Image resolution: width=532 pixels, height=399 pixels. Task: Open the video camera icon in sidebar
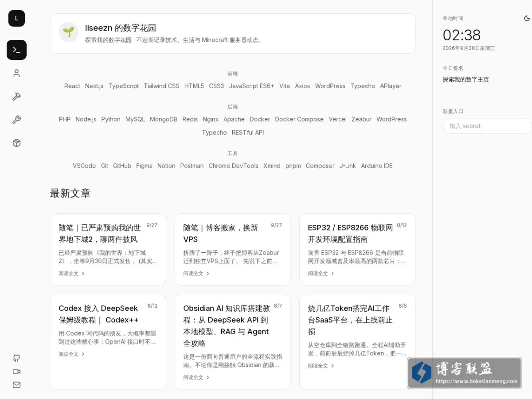tap(16, 372)
